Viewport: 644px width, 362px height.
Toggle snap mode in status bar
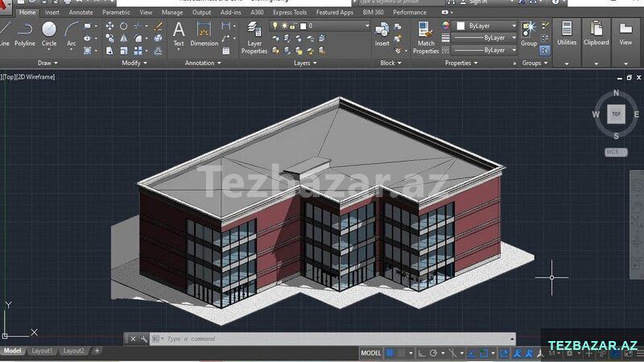[401, 353]
